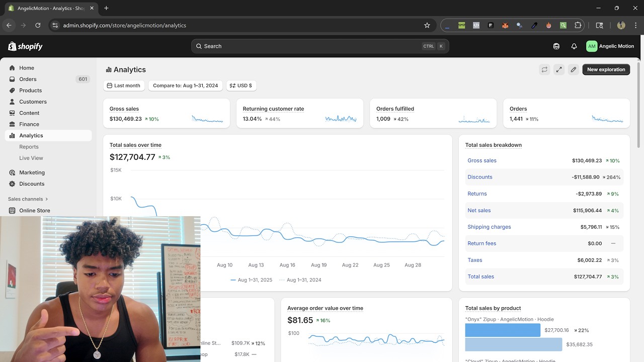Click the Online Store icon in the sidebar
Screen dimensions: 644x362
(12, 211)
